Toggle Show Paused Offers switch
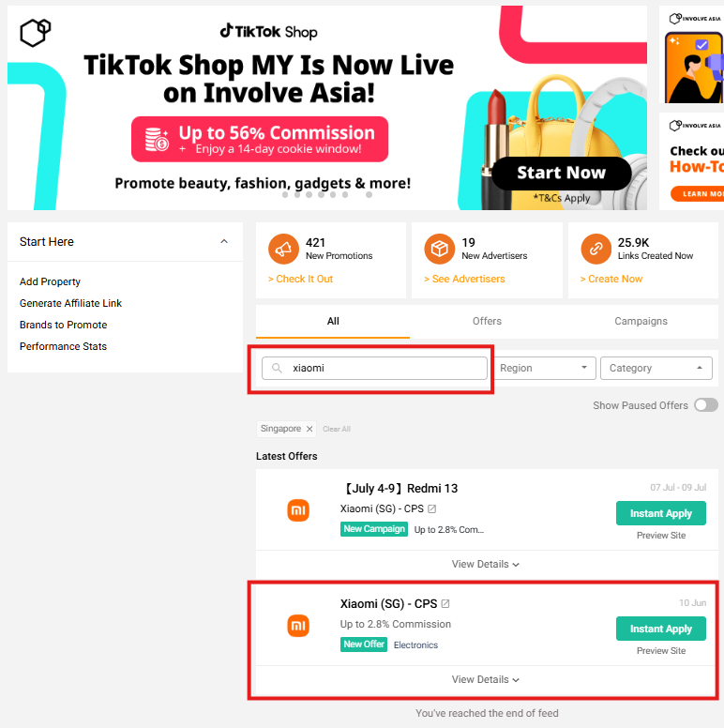 (x=706, y=405)
